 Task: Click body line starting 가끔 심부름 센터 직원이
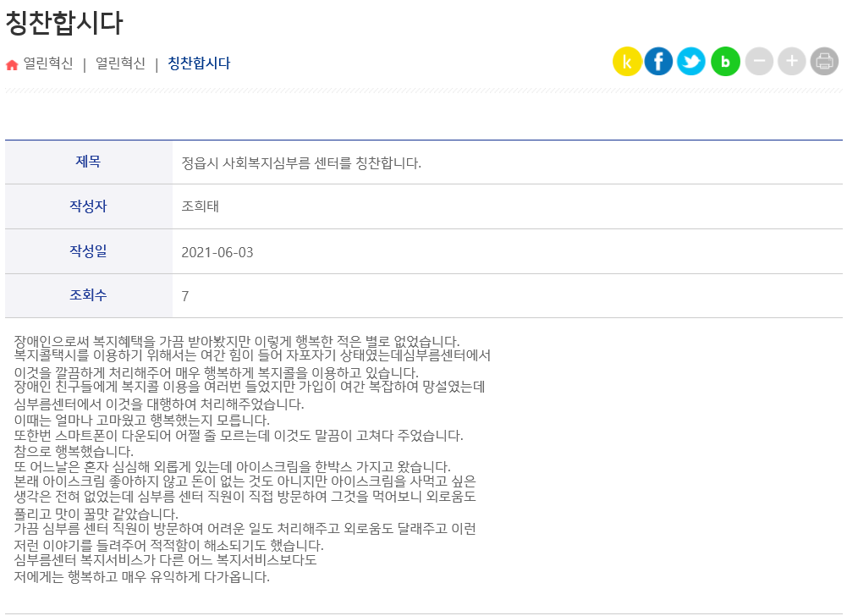click(x=245, y=529)
